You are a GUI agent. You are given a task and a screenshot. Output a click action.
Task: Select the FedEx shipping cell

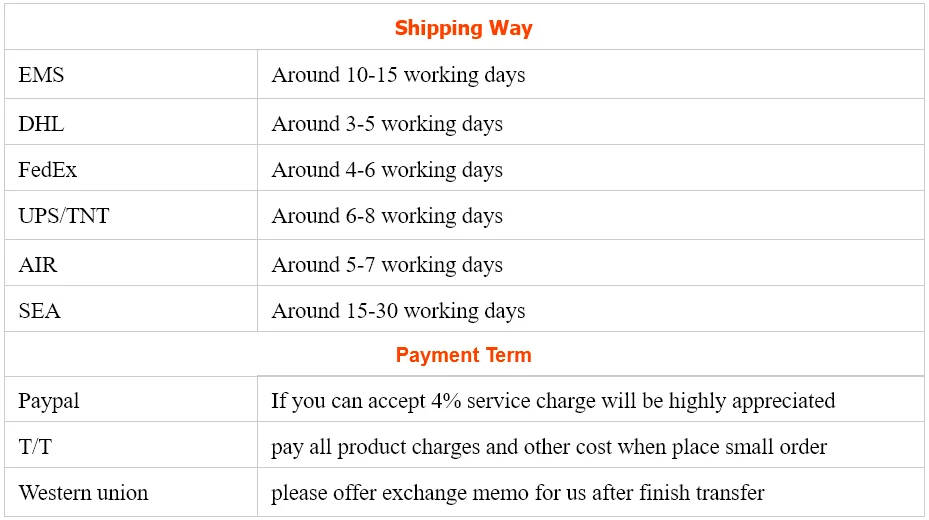tap(48, 170)
